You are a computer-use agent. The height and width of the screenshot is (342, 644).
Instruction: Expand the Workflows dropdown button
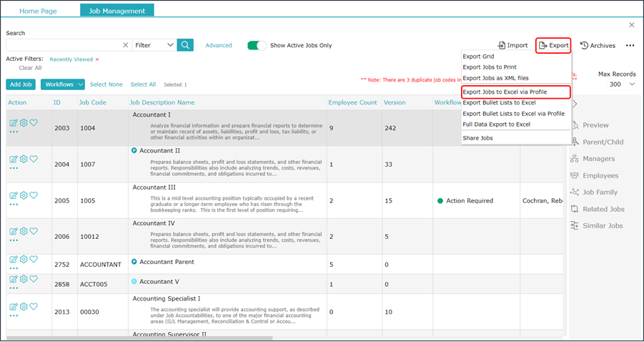[x=63, y=84]
